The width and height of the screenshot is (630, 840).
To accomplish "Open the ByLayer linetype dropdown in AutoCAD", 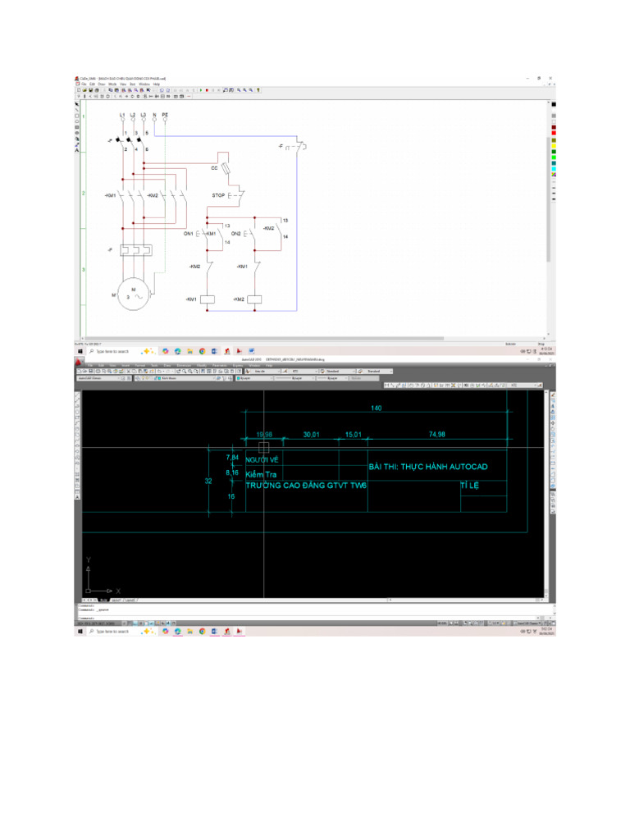I will [x=294, y=378].
